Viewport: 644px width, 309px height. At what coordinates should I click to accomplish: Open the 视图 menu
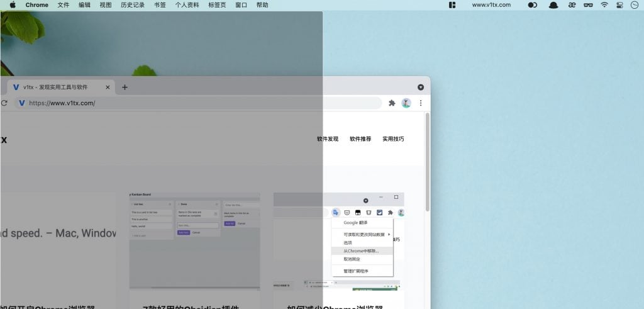tap(106, 5)
